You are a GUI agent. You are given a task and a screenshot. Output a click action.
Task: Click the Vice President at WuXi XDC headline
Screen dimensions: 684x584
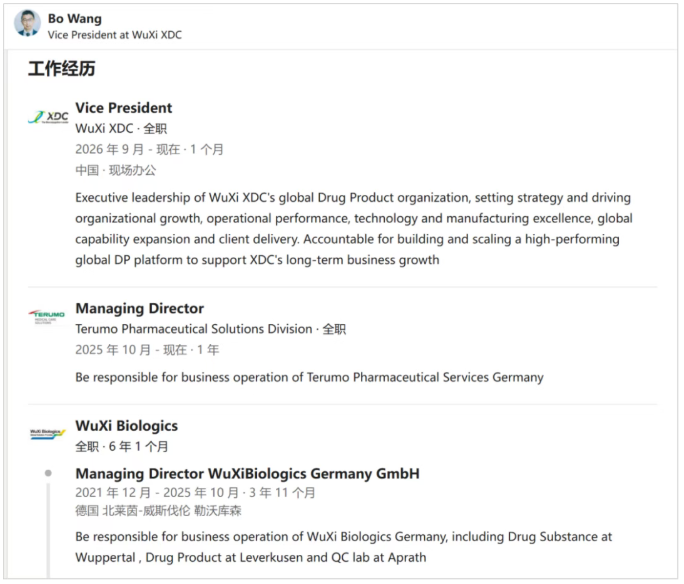click(115, 35)
